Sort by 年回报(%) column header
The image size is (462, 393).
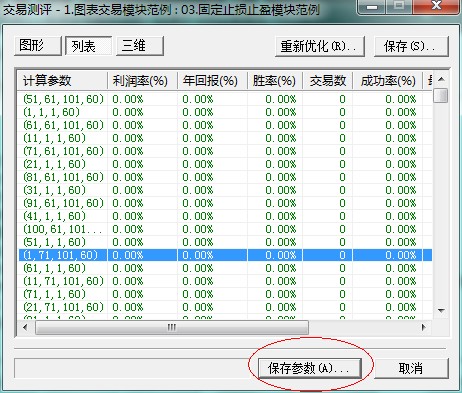tap(212, 80)
